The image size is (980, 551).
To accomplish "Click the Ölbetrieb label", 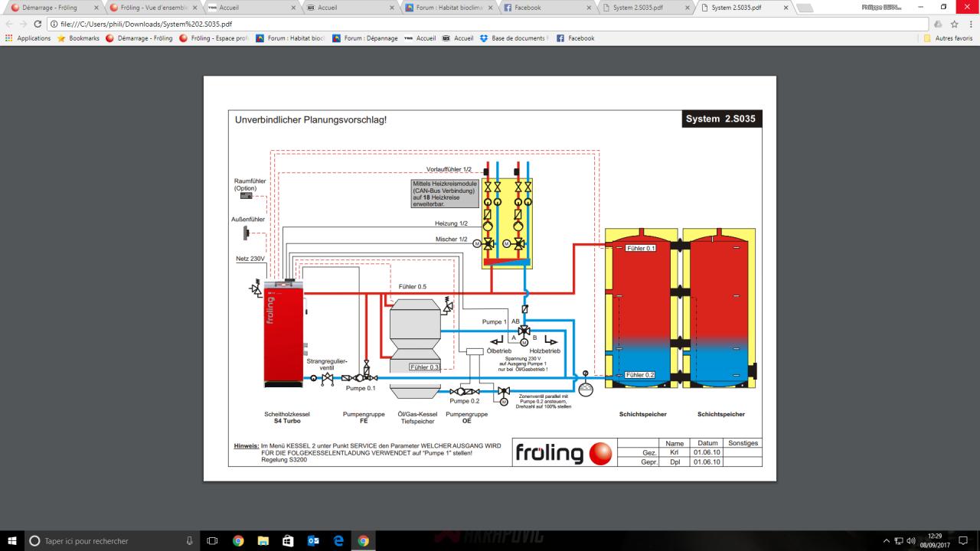I will coord(499,350).
